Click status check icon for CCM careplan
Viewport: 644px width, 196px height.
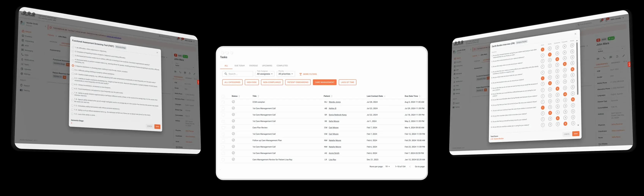(x=233, y=102)
